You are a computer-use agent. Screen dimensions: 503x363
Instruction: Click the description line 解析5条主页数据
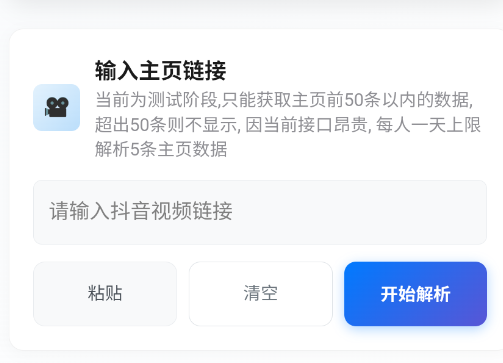pos(161,149)
